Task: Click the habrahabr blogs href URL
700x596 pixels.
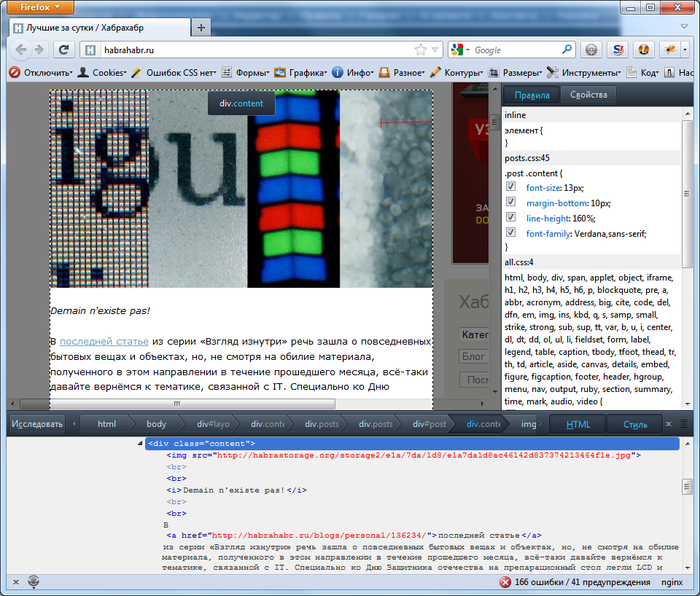Action: click(x=319, y=535)
